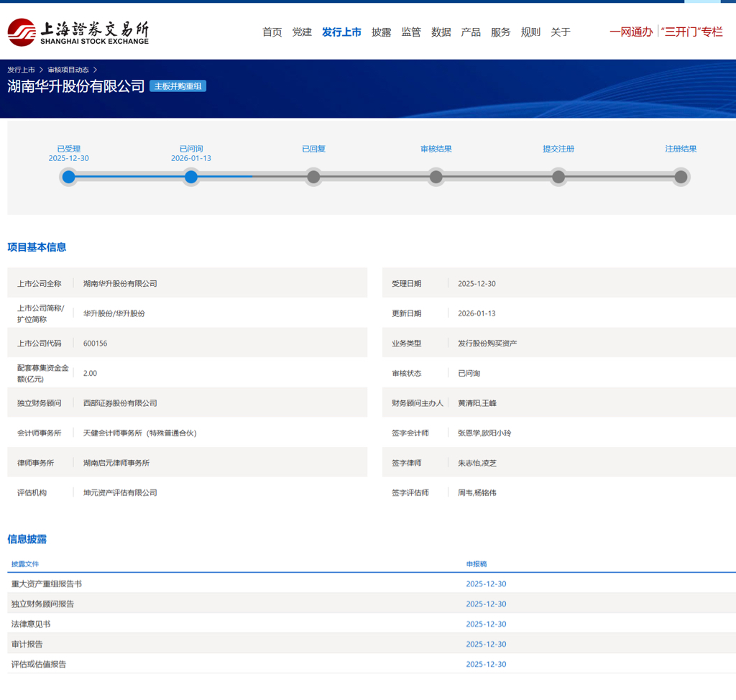Screen dimensions: 736x700
Task: Click the 审核结果 progress step circle
Action: (x=436, y=177)
